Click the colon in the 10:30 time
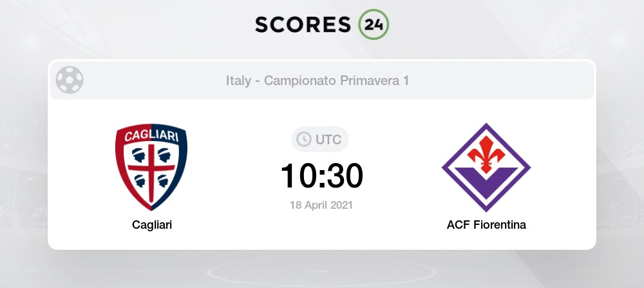The height and width of the screenshot is (288, 644). 322,176
